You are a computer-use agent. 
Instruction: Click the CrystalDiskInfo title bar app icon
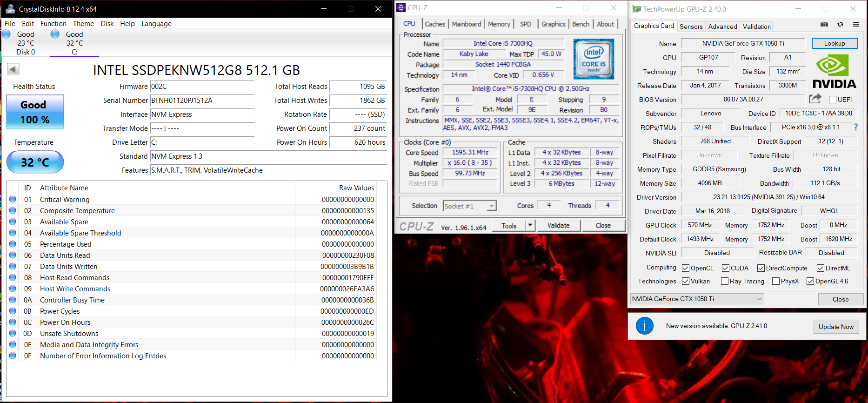[x=10, y=9]
